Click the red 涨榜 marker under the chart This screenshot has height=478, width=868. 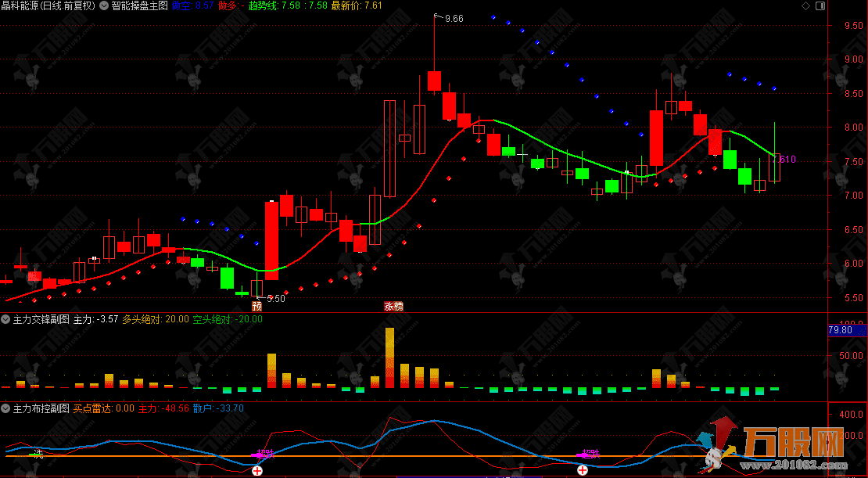[393, 306]
